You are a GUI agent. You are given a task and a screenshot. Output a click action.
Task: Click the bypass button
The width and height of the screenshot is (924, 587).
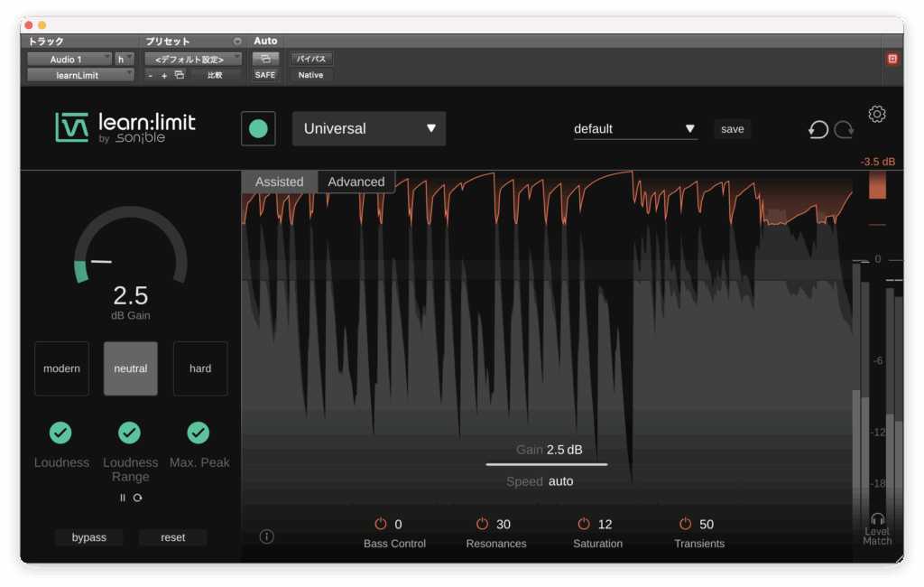pyautogui.click(x=89, y=536)
